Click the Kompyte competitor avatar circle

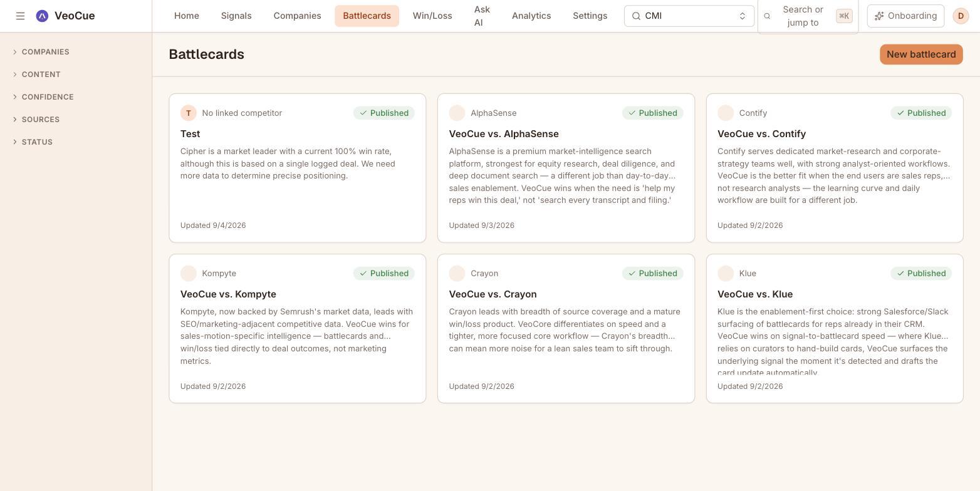[x=188, y=273]
